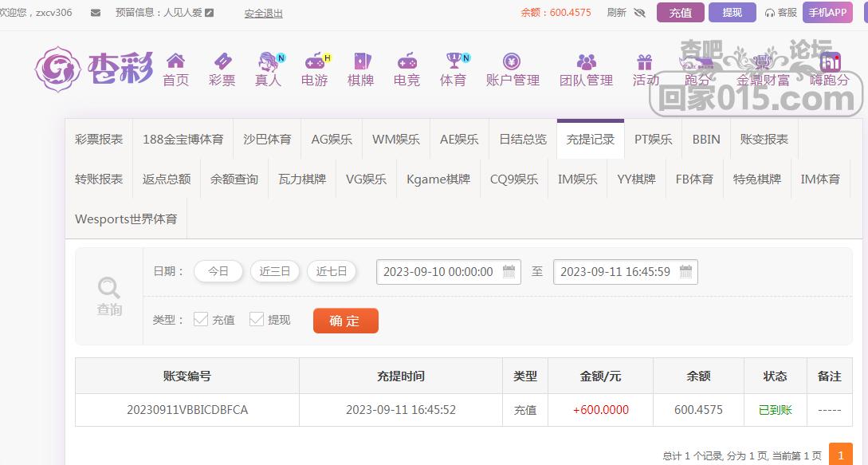Screen dimensions: 868x465
Task: Click the 近七日 date button
Action: [x=331, y=271]
